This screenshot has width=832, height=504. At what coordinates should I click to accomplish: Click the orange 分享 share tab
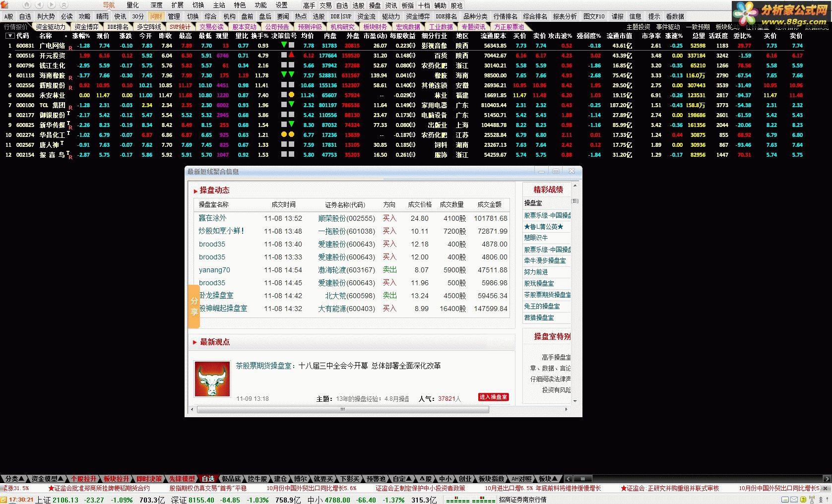pyautogui.click(x=194, y=307)
